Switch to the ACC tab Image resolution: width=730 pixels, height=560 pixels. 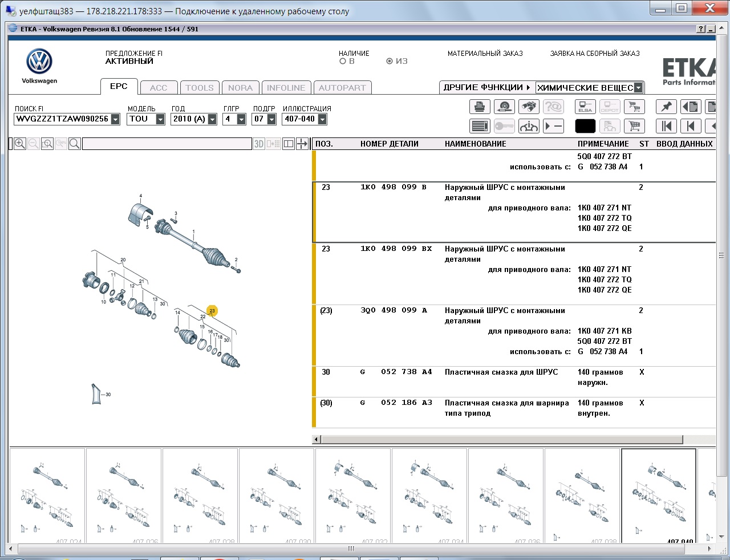(159, 88)
